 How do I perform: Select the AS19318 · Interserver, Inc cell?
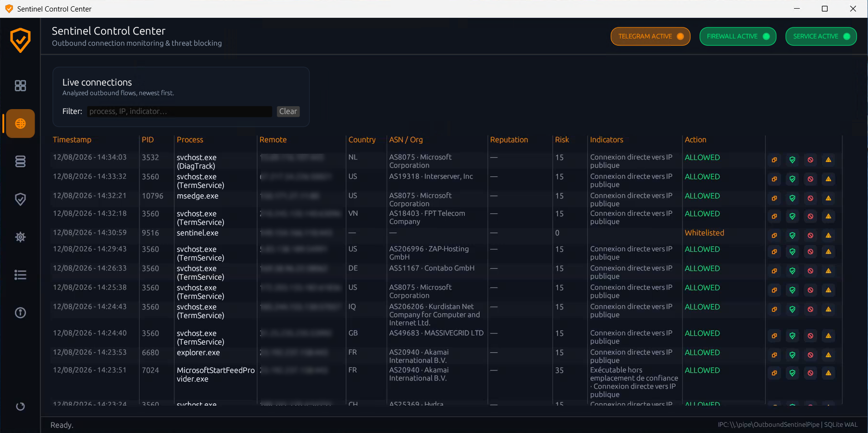point(431,177)
